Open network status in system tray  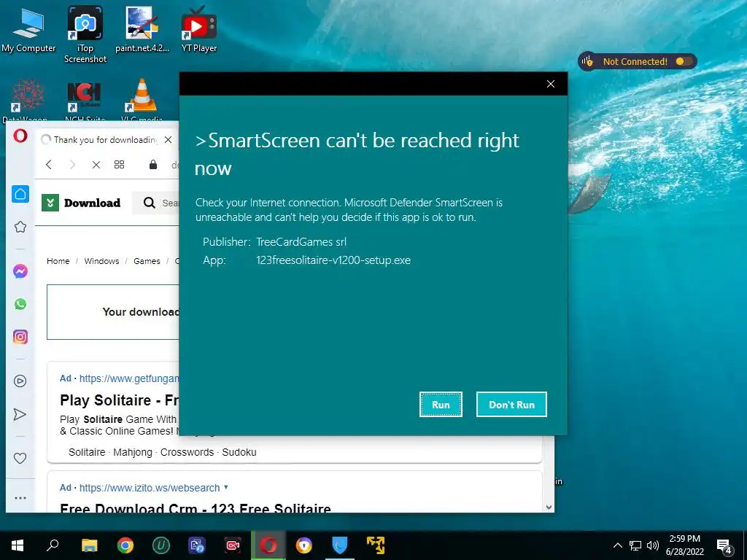coord(635,545)
